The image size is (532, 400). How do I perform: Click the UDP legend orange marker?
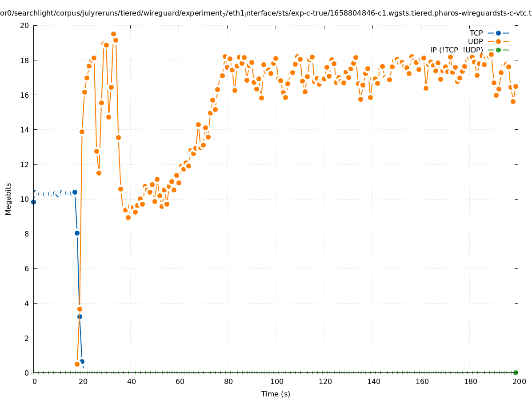click(498, 41)
